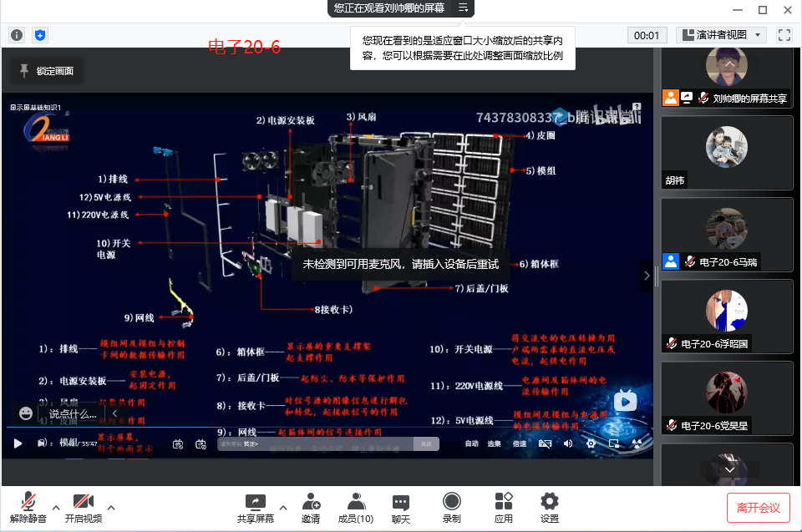Image resolution: width=802 pixels, height=532 pixels.
Task: Collapse the participant panel side arrow
Action: [x=646, y=276]
